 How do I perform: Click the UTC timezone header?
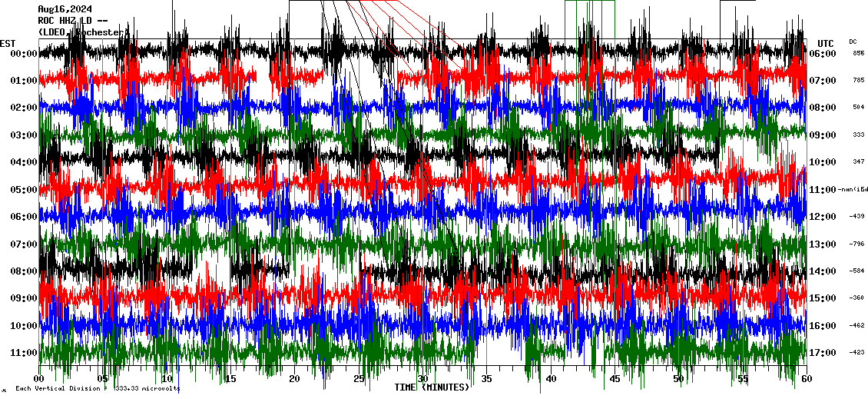coord(825,43)
